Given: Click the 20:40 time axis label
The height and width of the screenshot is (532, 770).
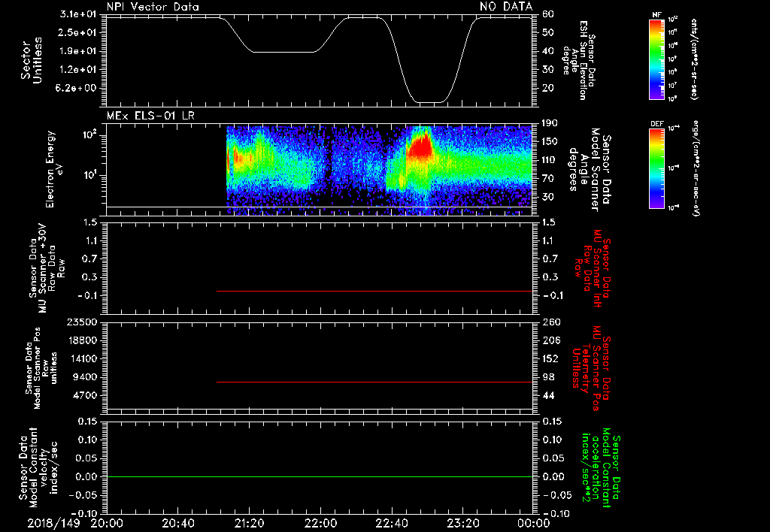Looking at the screenshot, I should click(177, 523).
